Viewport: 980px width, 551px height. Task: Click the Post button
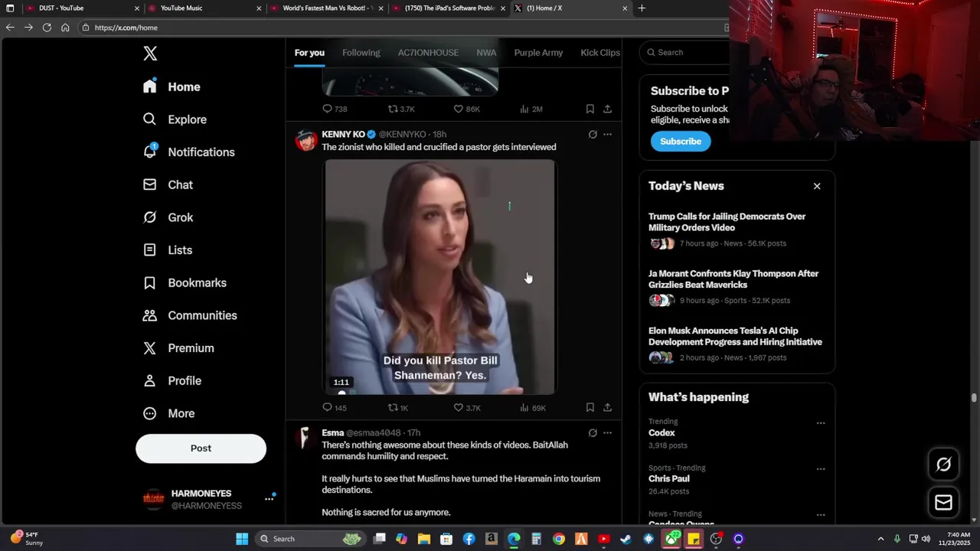(x=201, y=448)
